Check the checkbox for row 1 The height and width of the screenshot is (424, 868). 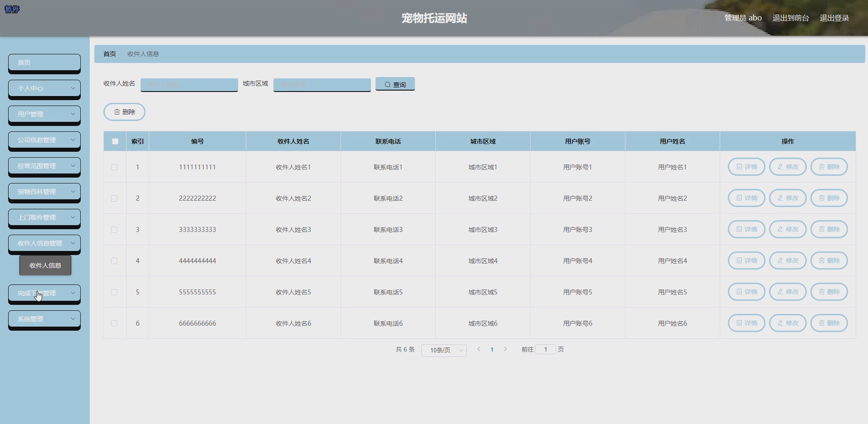click(114, 167)
